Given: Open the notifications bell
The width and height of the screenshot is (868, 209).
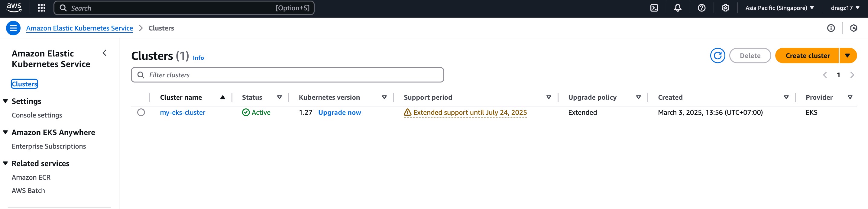Looking at the screenshot, I should (678, 8).
